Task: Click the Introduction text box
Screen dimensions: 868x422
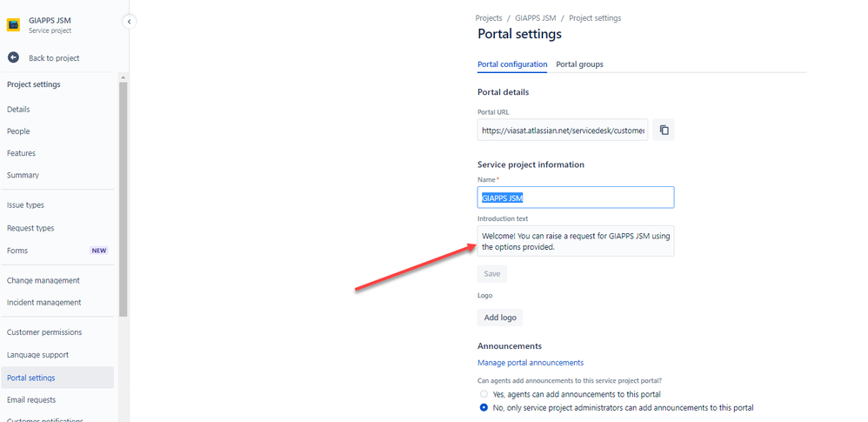Action: 576,240
